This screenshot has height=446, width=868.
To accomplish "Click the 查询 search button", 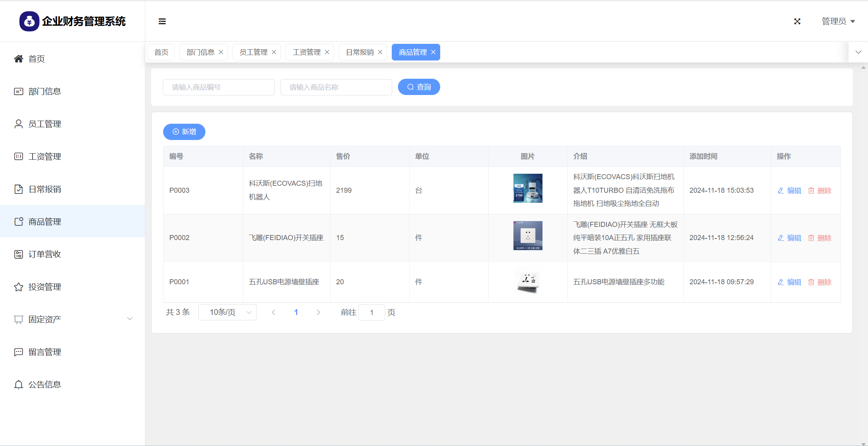I will point(419,87).
